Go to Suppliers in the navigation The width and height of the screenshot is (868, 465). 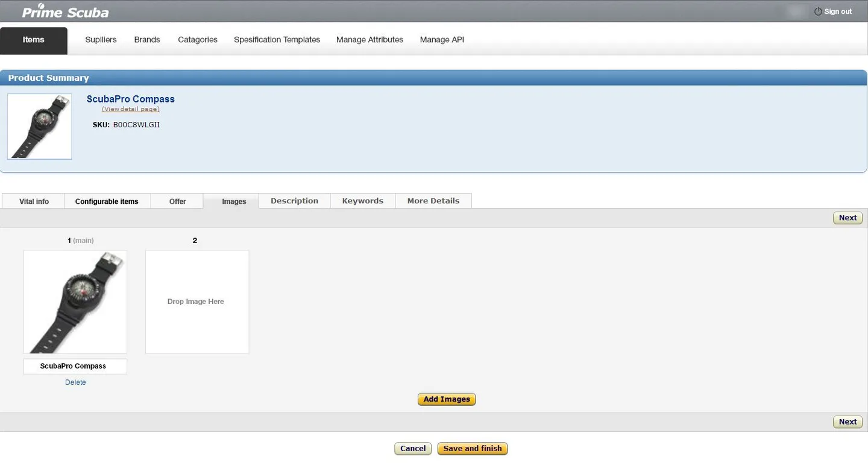(101, 40)
